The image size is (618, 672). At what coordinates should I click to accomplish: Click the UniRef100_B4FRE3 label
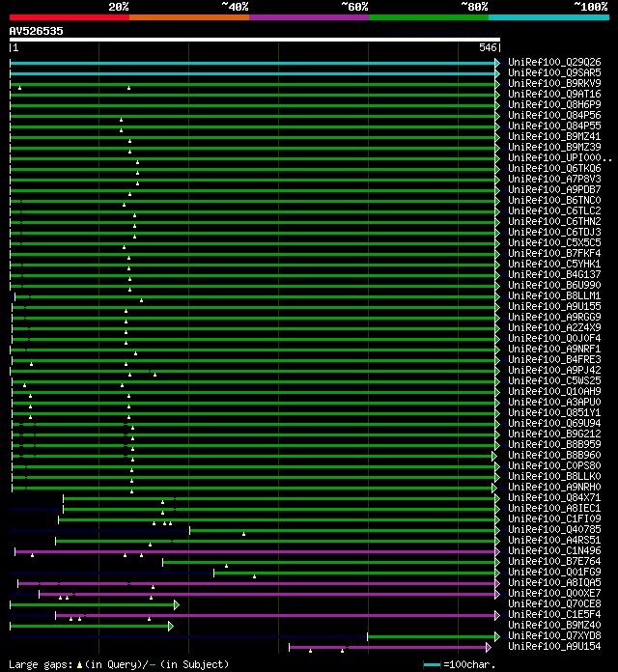click(554, 359)
